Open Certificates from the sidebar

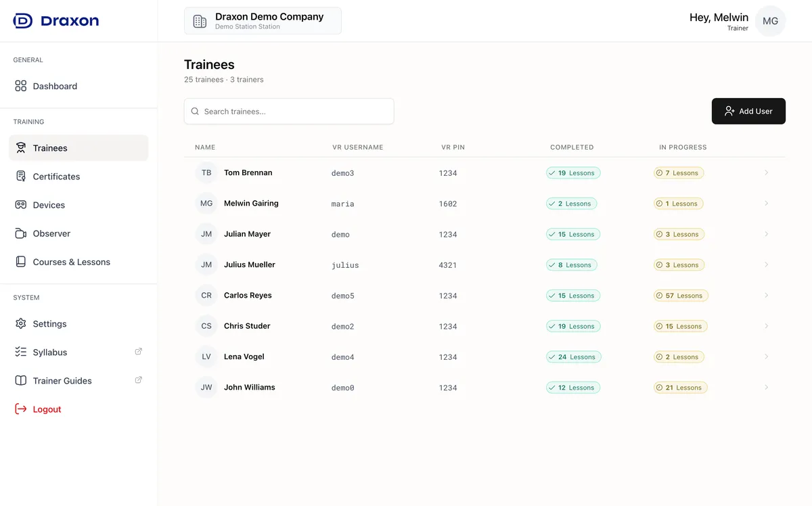(78, 177)
